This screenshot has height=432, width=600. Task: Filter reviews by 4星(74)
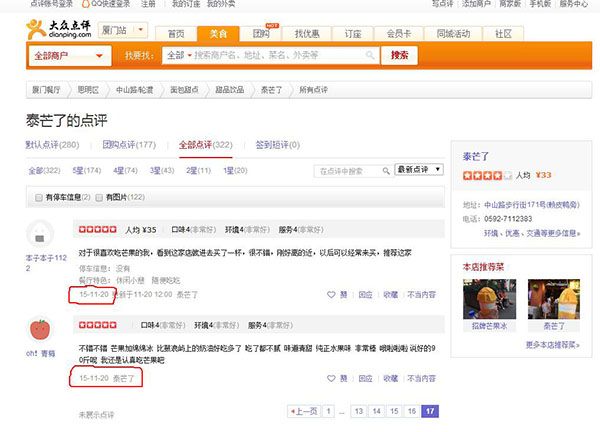[126, 171]
